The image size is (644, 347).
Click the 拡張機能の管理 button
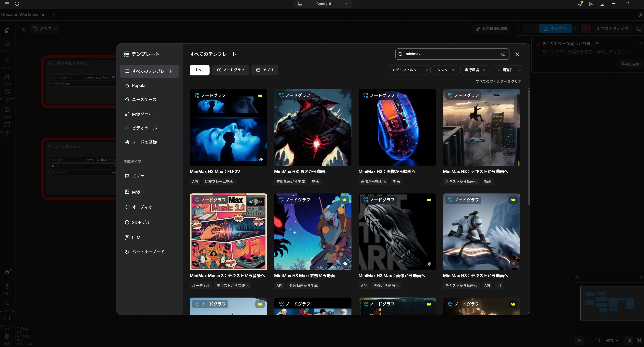click(492, 29)
